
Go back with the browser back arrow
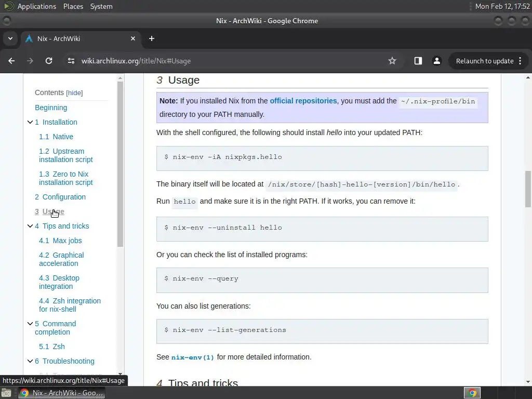click(x=11, y=61)
